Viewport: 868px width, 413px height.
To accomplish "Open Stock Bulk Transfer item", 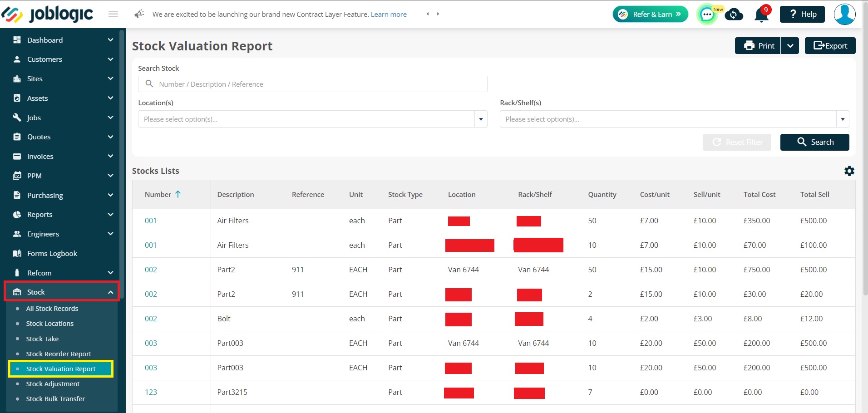I will (55, 399).
